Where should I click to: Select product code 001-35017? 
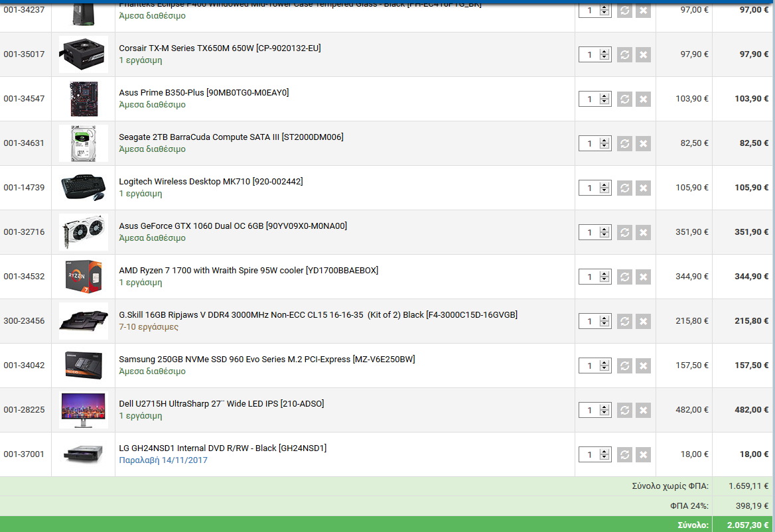24,54
